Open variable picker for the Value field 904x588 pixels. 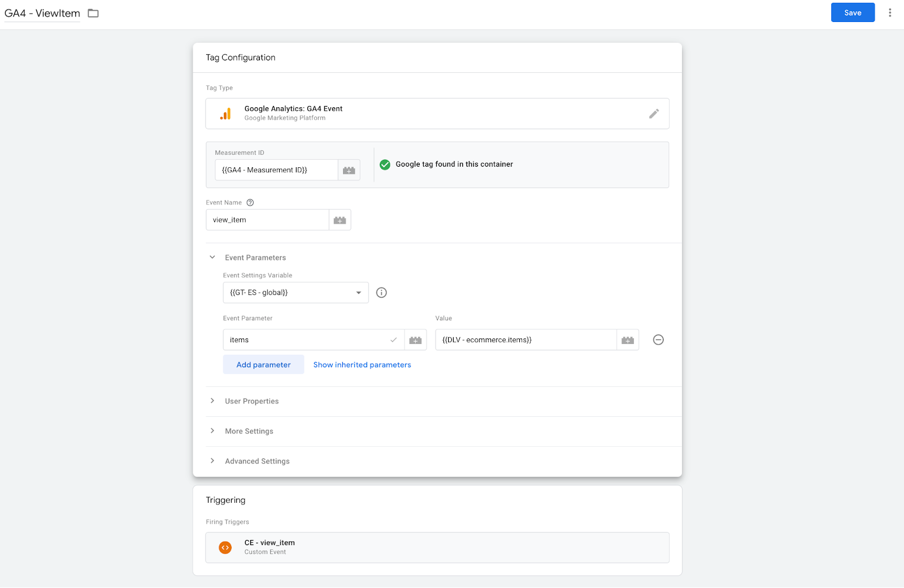(627, 339)
